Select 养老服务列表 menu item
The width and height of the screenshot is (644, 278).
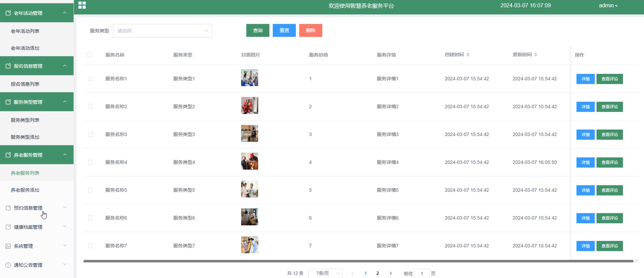point(37,173)
